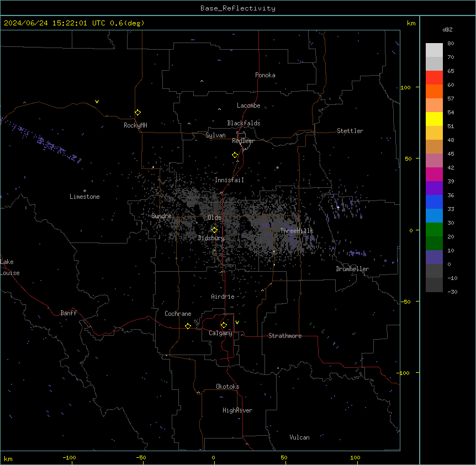
Task: Click the RedDeer city label
Action: [x=243, y=141]
